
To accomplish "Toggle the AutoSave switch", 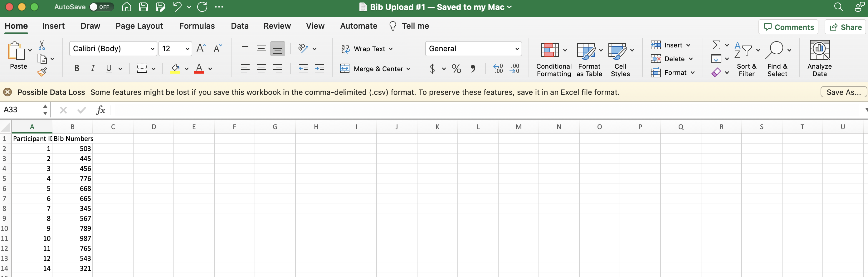I will [101, 7].
